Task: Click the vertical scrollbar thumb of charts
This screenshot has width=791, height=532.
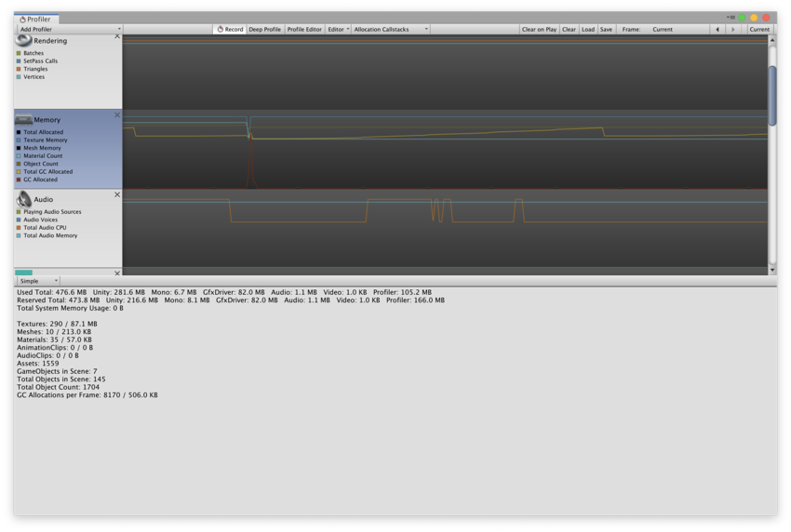Action: coord(771,95)
